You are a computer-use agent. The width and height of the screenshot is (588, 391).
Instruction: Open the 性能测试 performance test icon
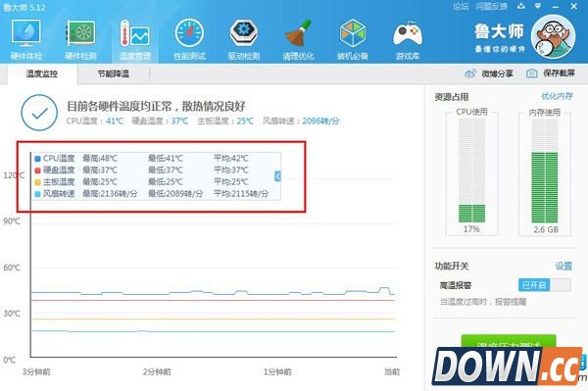(x=189, y=39)
